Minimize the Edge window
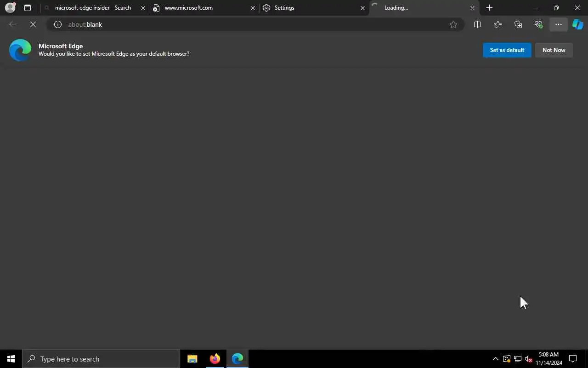The height and width of the screenshot is (368, 588). coord(535,8)
